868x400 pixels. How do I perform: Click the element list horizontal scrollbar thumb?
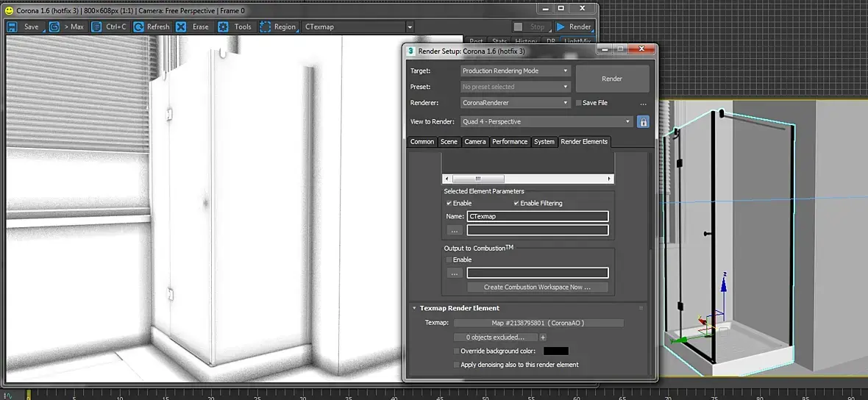click(x=478, y=179)
